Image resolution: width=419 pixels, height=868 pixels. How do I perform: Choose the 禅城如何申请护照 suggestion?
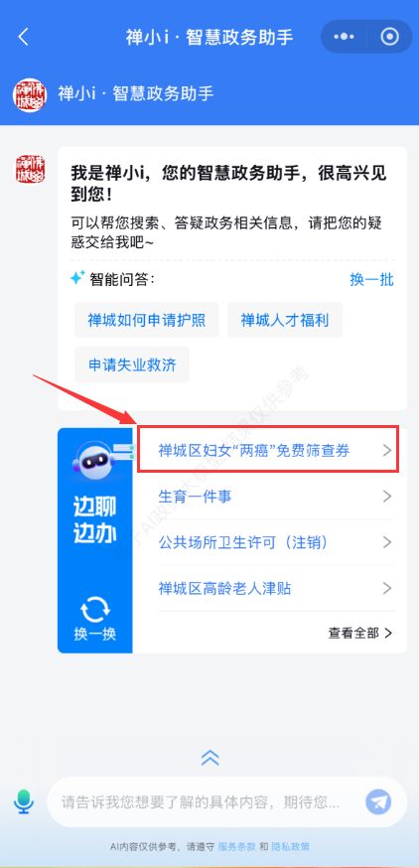click(147, 320)
